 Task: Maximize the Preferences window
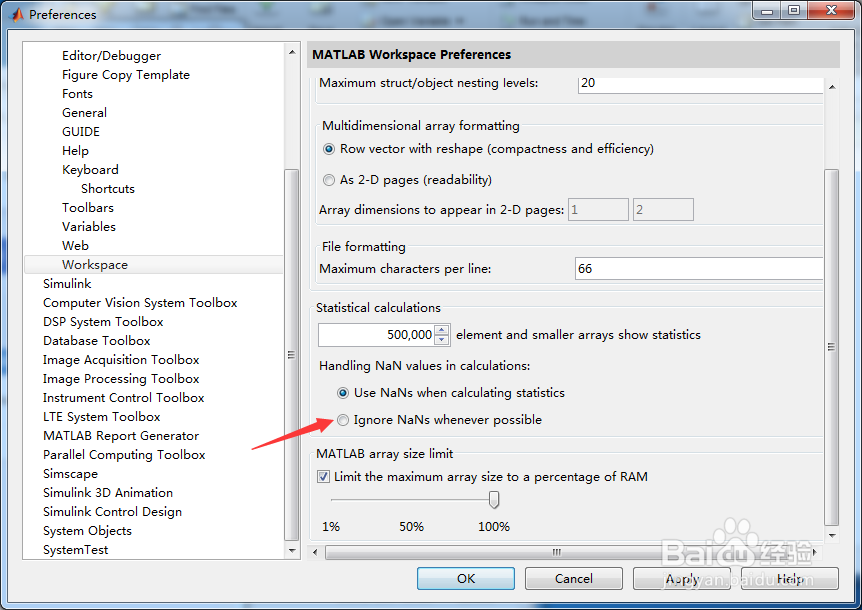[794, 10]
